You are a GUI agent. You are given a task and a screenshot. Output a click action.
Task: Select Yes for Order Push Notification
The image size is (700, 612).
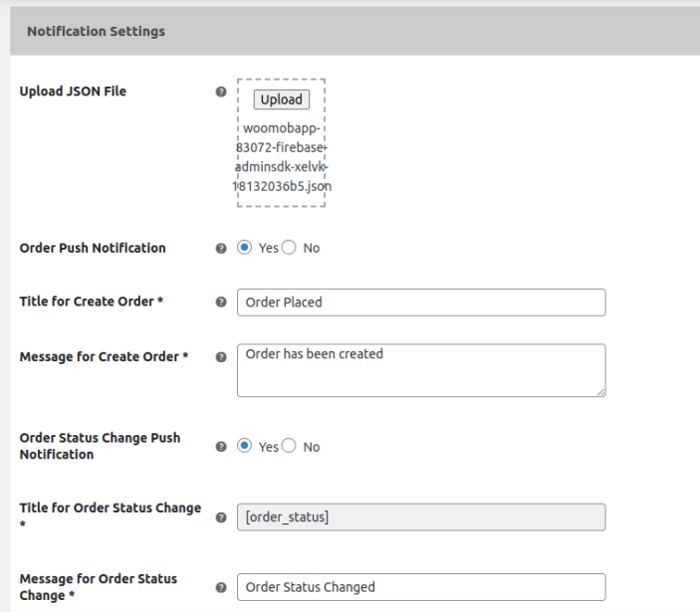pyautogui.click(x=245, y=248)
